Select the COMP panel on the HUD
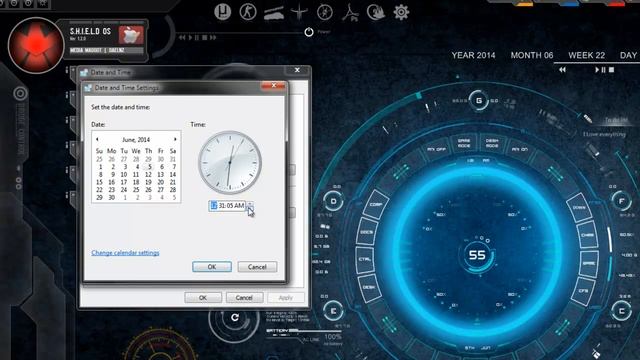The width and height of the screenshot is (640, 360). pyautogui.click(x=376, y=205)
